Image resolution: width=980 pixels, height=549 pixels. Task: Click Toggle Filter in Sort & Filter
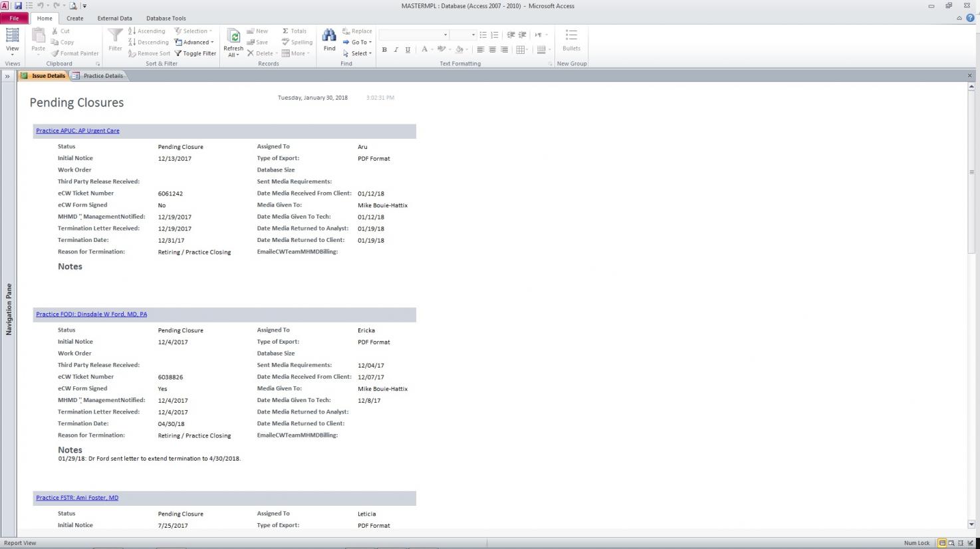(195, 54)
